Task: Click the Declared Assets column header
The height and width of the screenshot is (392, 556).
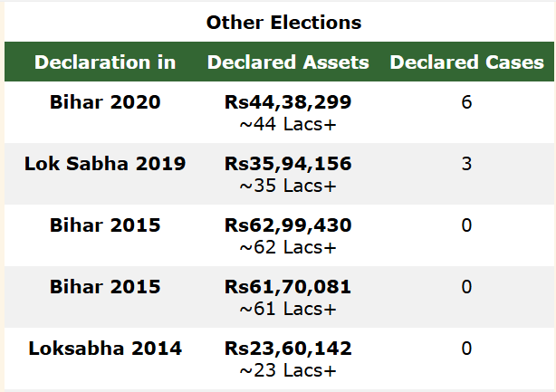Action: tap(288, 62)
